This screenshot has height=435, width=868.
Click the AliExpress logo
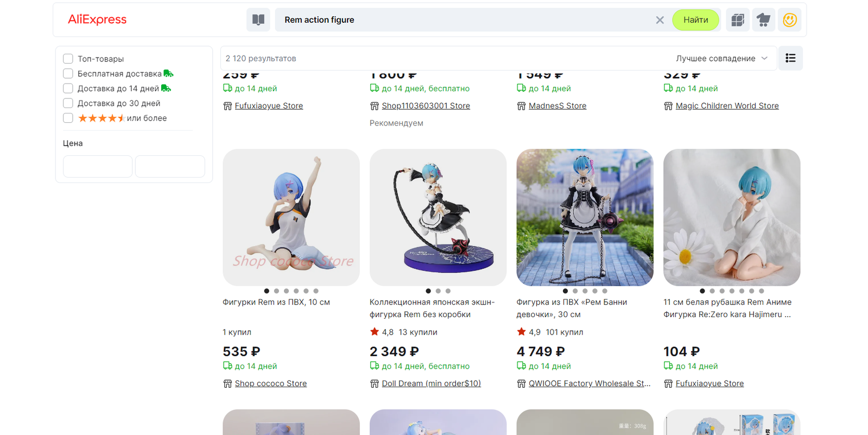coord(97,20)
